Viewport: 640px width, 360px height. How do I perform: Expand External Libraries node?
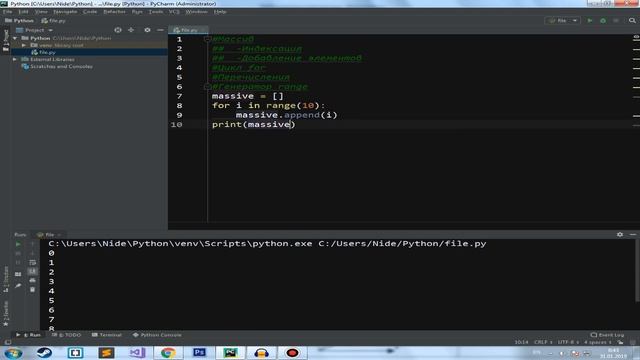pyautogui.click(x=15, y=60)
